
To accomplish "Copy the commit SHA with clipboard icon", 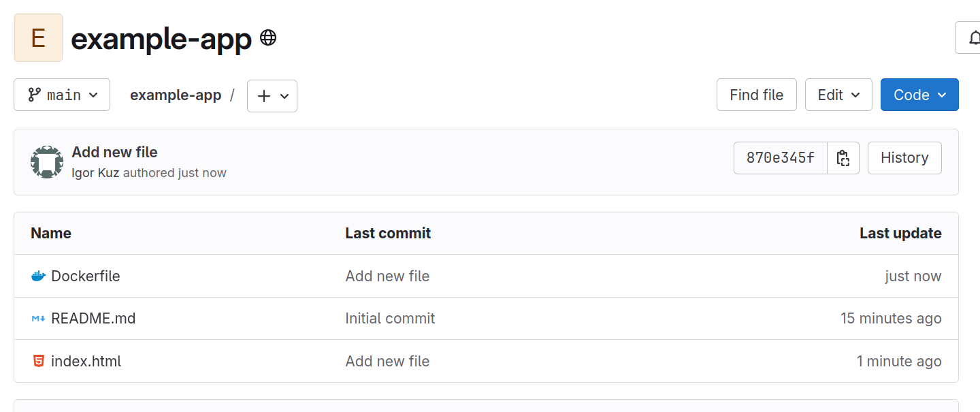I will coord(843,158).
